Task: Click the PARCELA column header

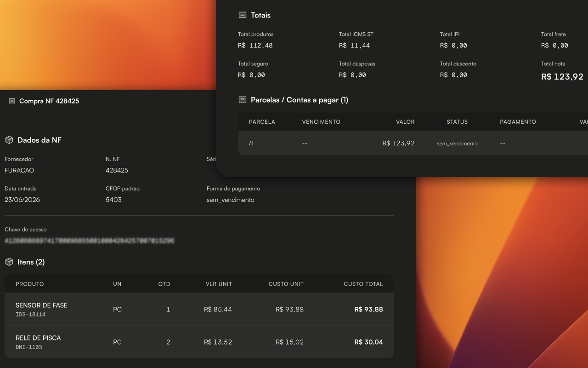Action: [x=262, y=122]
